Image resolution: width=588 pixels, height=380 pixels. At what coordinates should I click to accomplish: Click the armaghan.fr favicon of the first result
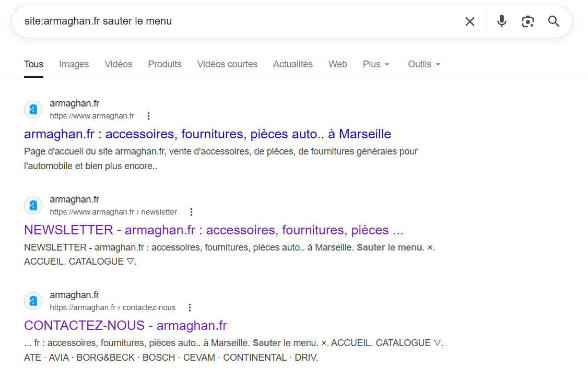pos(33,110)
